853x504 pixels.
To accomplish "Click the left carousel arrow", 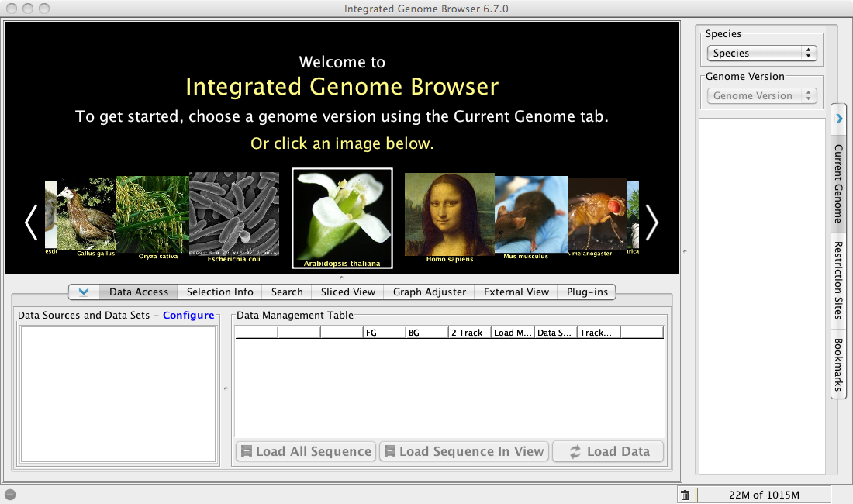I will (x=31, y=223).
